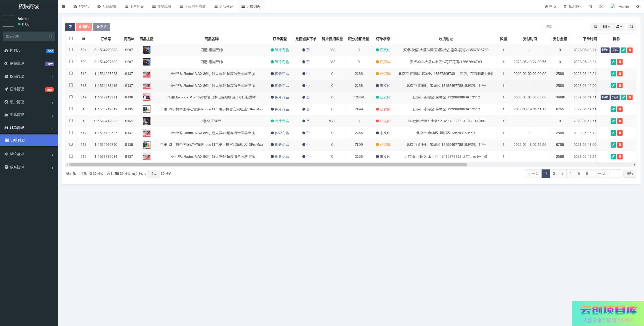
Task: Click the horizontal table scrollbar
Action: (x=268, y=165)
